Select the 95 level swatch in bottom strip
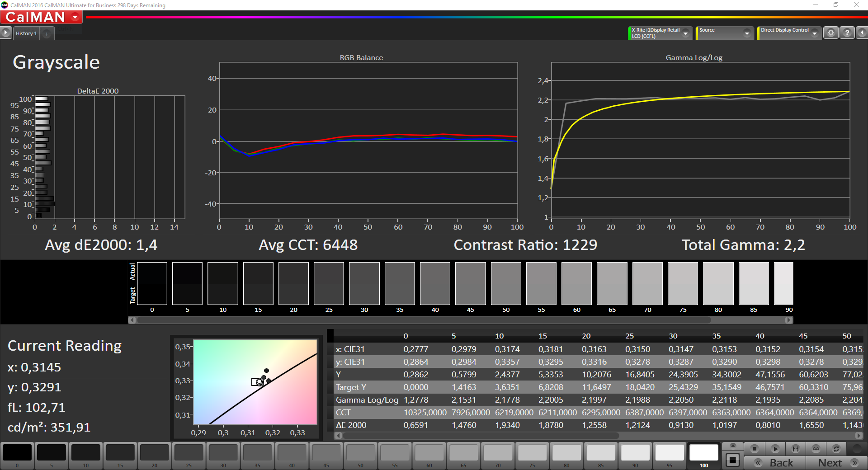This screenshot has height=470, width=868. tap(670, 456)
